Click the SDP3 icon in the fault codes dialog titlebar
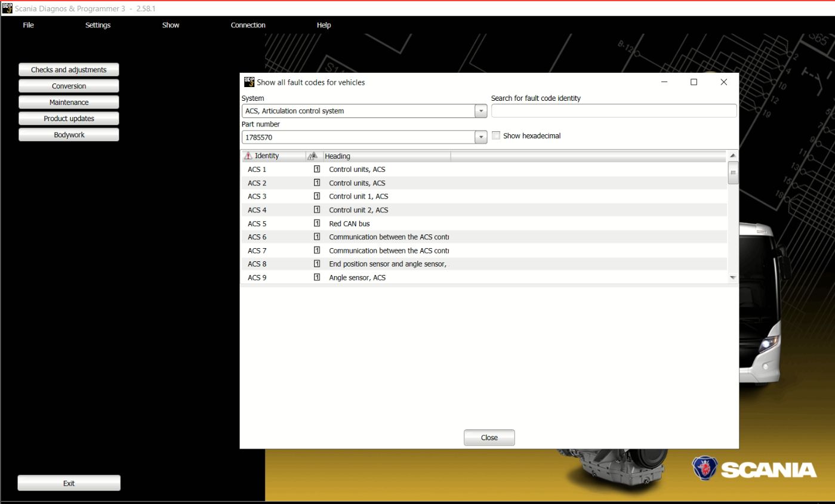The image size is (835, 504). 247,81
